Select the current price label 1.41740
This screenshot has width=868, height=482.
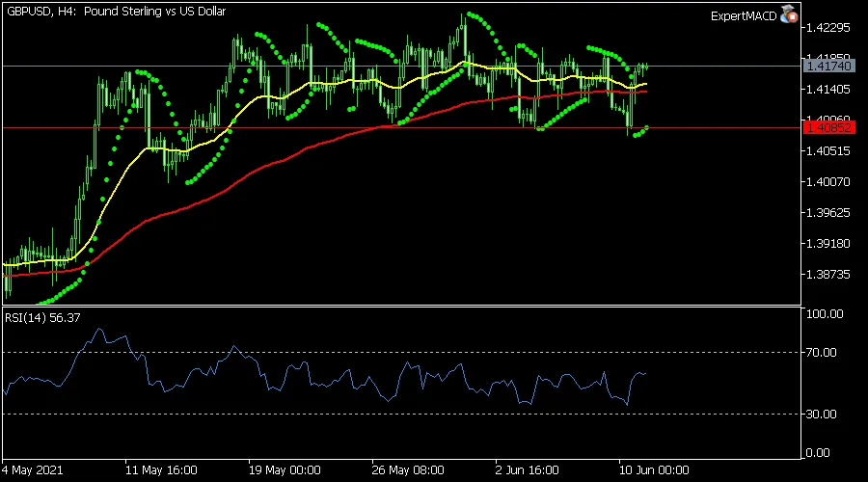click(x=828, y=66)
